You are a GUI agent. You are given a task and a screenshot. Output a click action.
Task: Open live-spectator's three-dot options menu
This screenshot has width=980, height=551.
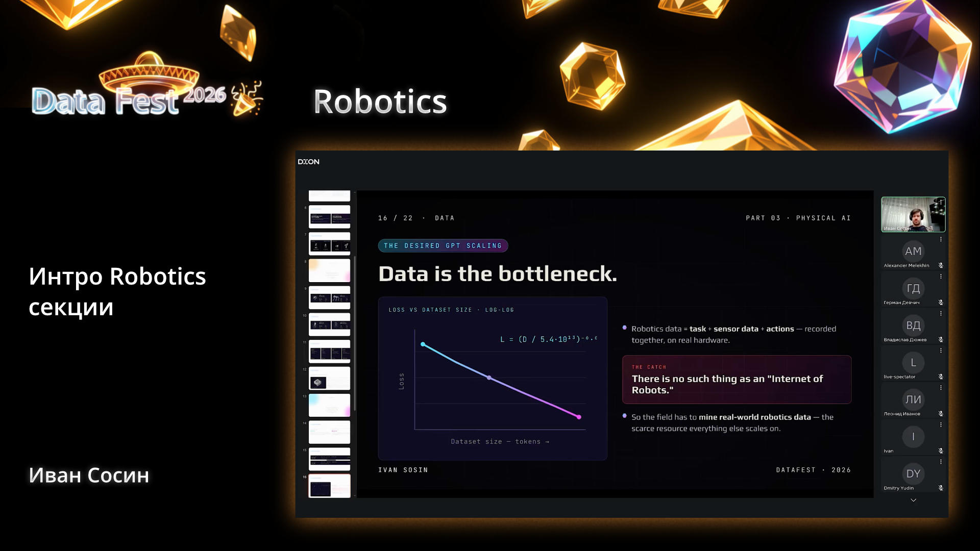coord(941,351)
